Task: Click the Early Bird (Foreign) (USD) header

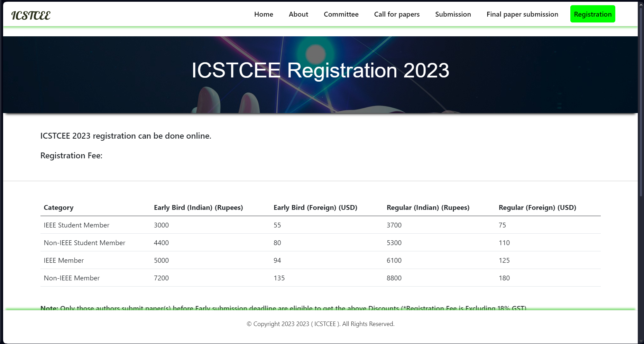Action: [315, 207]
